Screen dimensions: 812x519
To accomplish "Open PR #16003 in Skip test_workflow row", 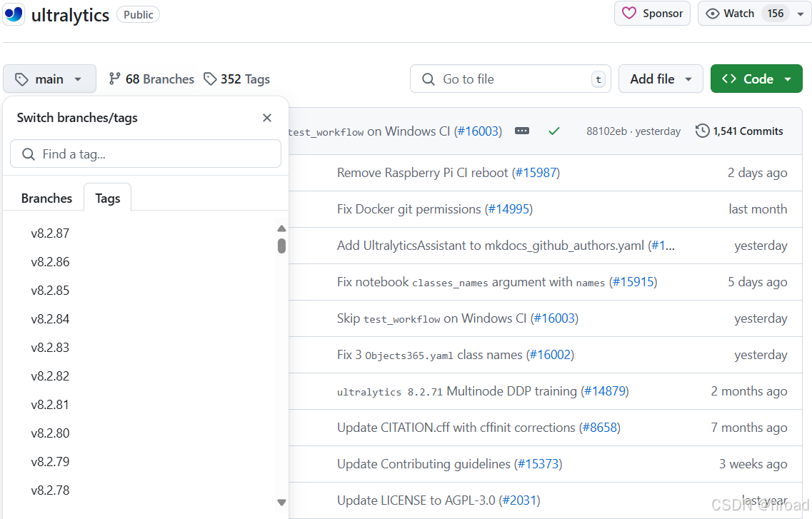I will tap(555, 318).
